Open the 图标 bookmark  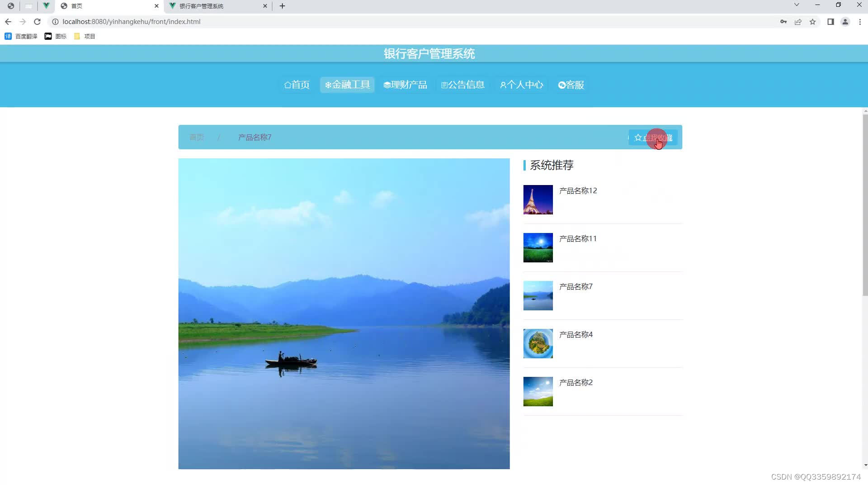[x=56, y=36]
